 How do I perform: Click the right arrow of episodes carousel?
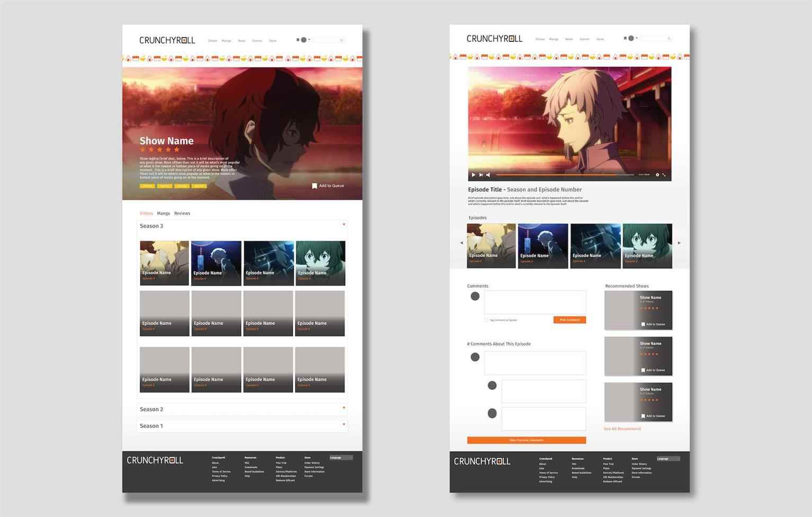[679, 243]
